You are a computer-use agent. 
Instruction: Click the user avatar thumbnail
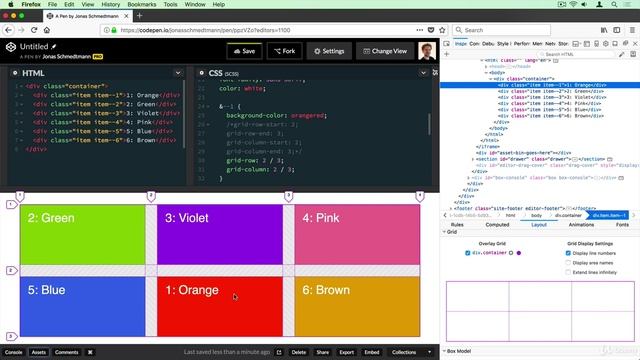[427, 51]
